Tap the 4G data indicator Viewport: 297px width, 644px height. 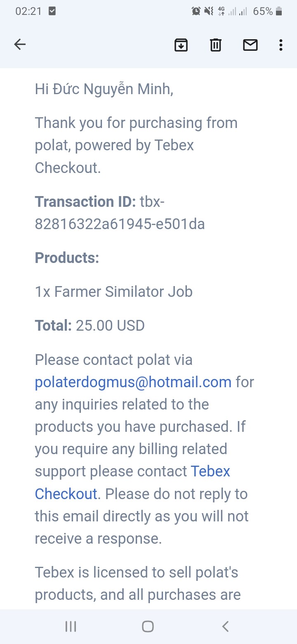(x=222, y=12)
